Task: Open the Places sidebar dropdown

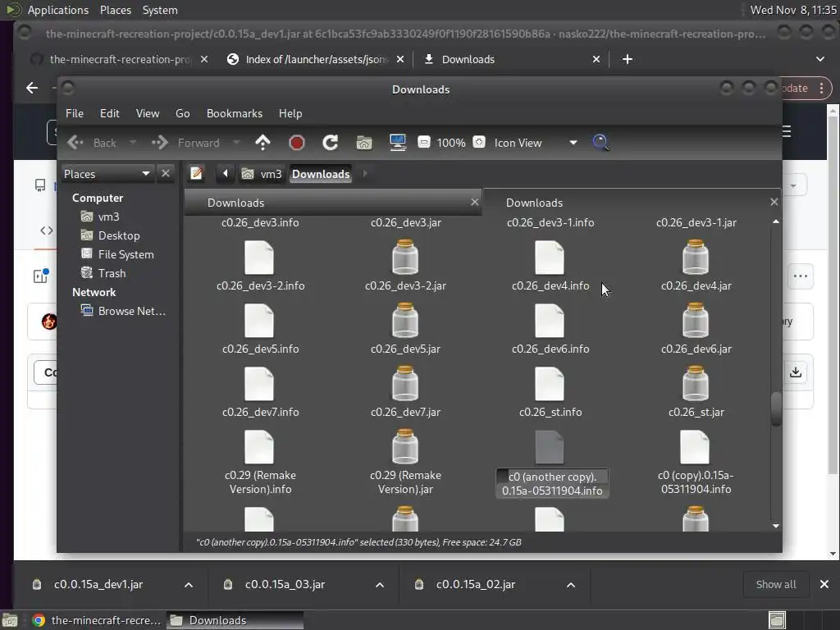Action: click(107, 174)
